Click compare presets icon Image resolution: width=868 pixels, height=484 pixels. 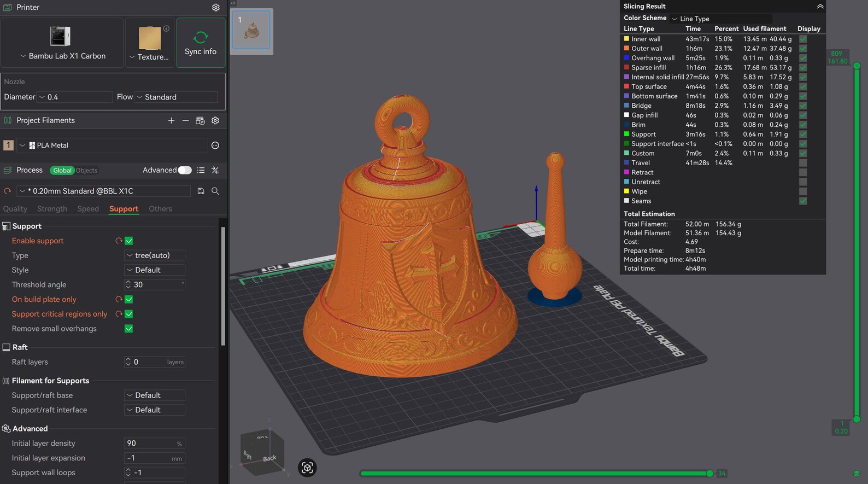[x=215, y=170]
